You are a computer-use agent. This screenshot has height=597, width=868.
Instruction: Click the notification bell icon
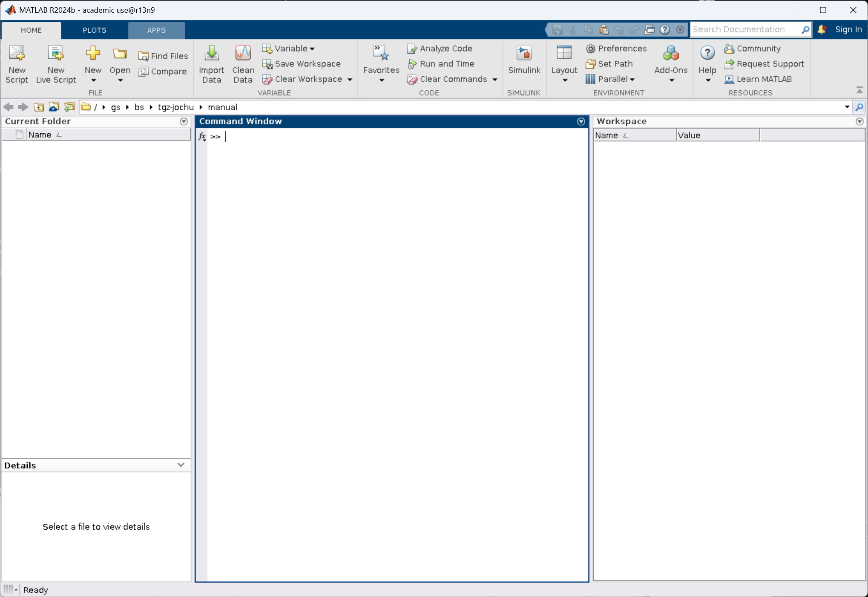pos(822,29)
